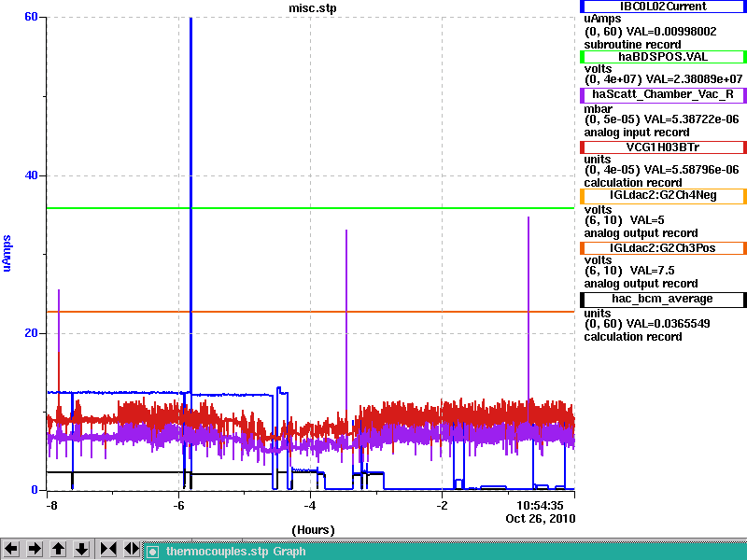Click the y-axis value 60
747x560 pixels.
(x=31, y=17)
